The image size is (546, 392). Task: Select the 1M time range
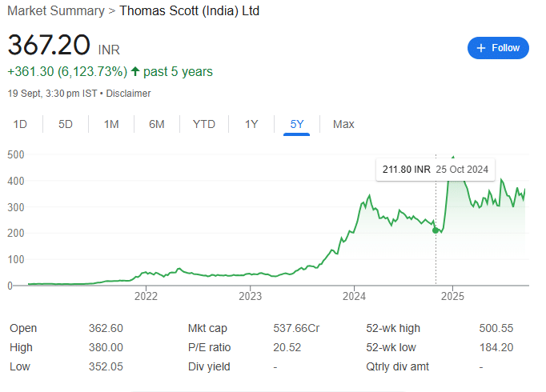[111, 124]
